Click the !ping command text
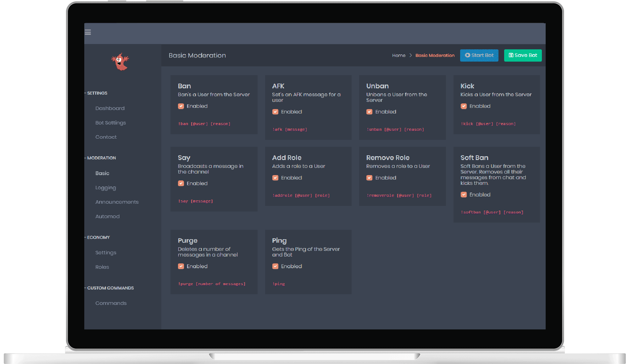The height and width of the screenshot is (364, 629). pyautogui.click(x=279, y=284)
